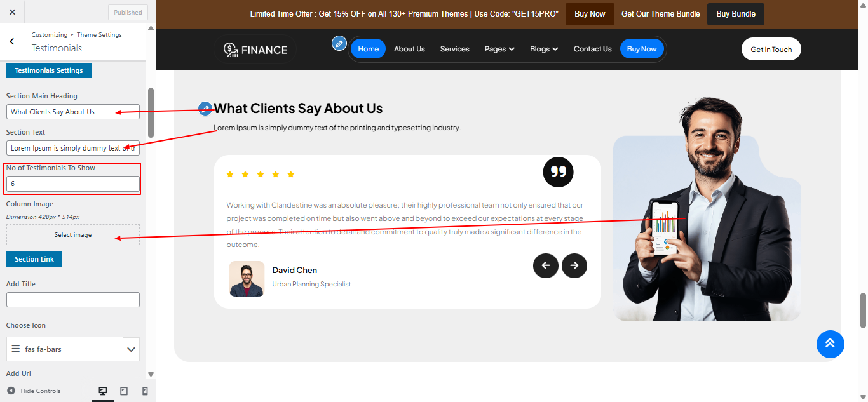This screenshot has width=868, height=402.
Task: Open the Services menu item
Action: point(454,49)
